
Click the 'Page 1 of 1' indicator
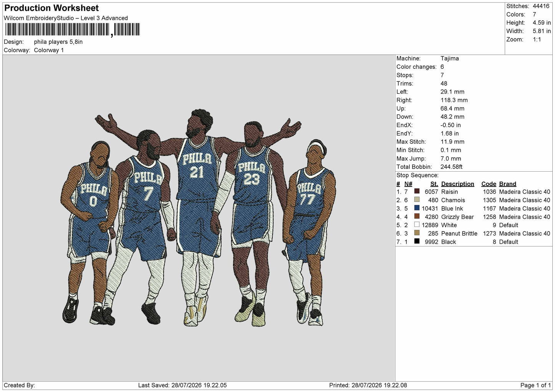[x=535, y=385]
